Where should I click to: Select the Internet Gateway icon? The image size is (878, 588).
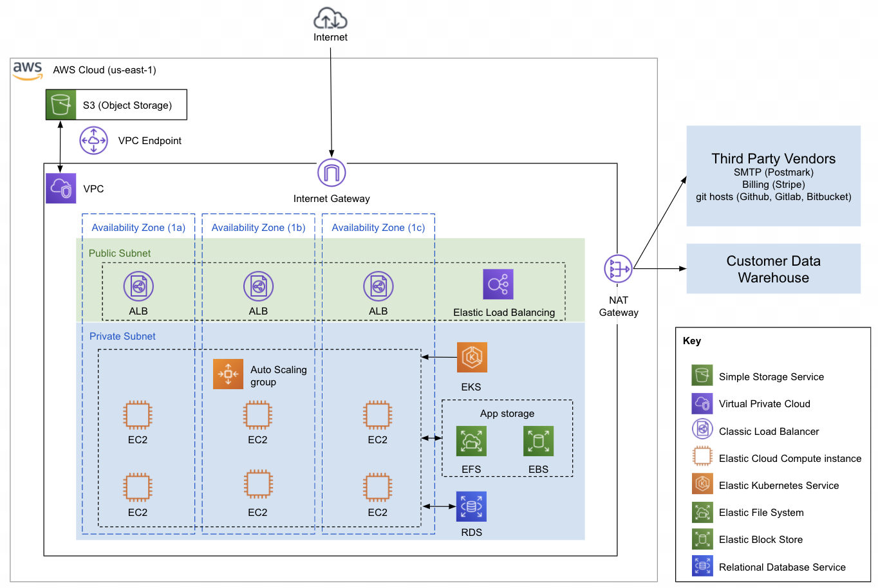click(332, 173)
